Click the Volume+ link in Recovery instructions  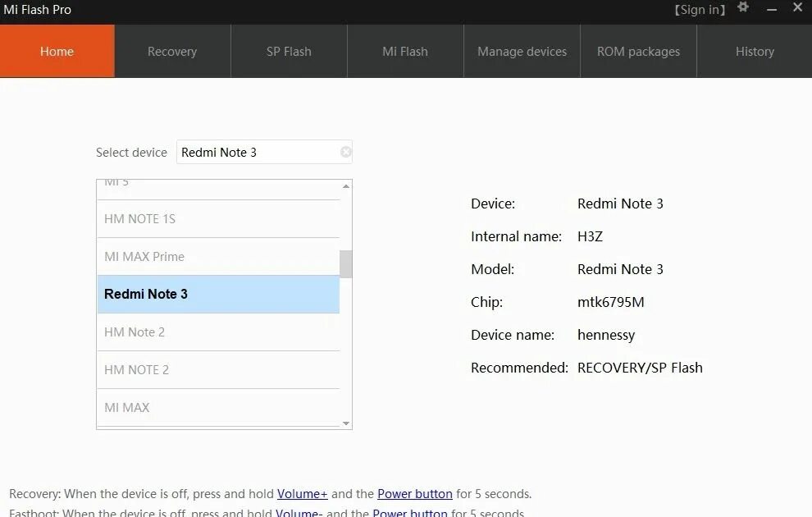303,494
